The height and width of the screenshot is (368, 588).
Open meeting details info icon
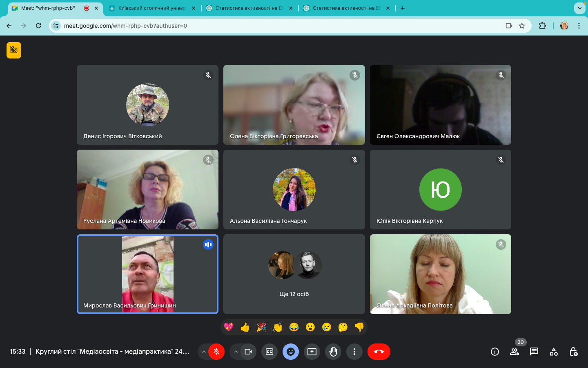point(494,352)
